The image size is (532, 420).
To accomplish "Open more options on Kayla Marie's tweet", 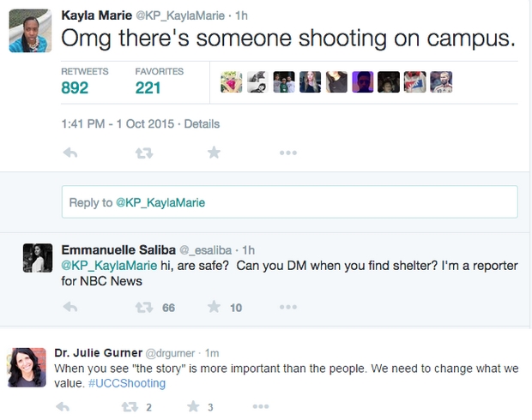I will [x=287, y=153].
